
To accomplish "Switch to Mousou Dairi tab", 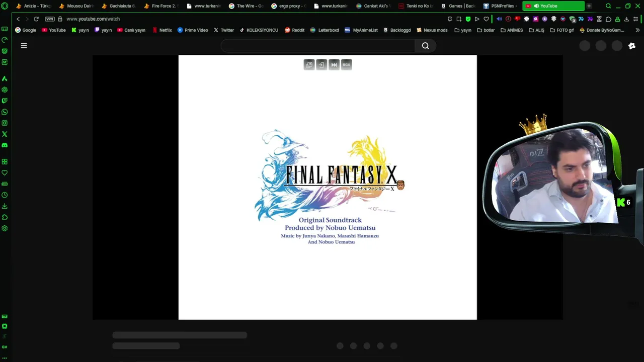I will coord(76,6).
